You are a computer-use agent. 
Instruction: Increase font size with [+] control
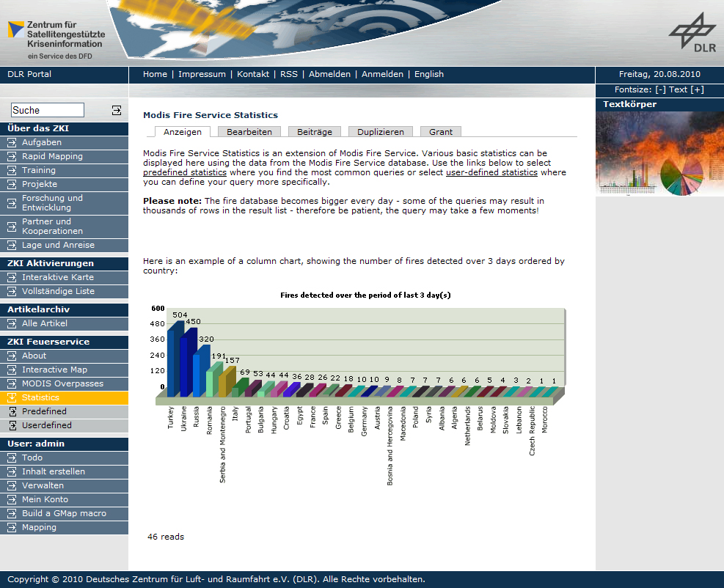point(697,89)
